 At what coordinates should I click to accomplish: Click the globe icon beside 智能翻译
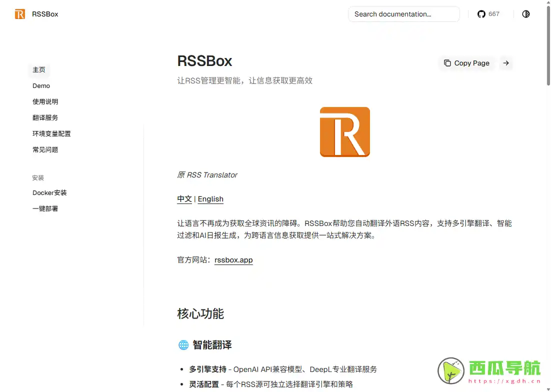pos(183,345)
